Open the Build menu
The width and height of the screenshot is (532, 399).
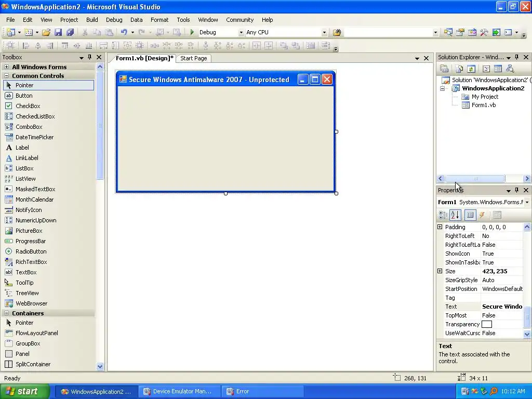tap(92, 20)
